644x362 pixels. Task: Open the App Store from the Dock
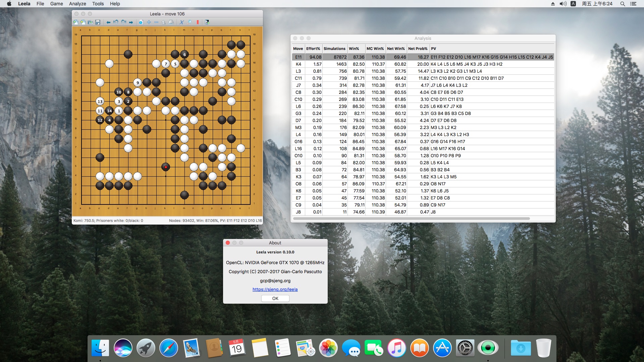click(x=442, y=348)
